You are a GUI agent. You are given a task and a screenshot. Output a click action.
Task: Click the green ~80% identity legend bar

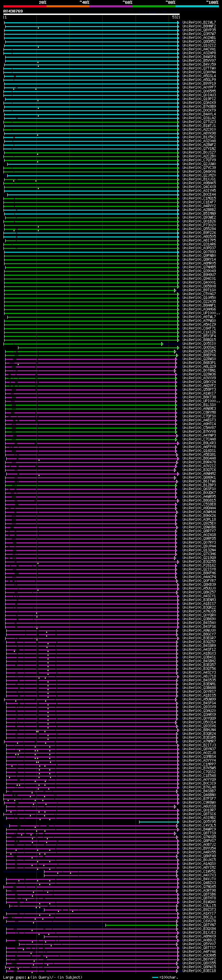pyautogui.click(x=154, y=6)
